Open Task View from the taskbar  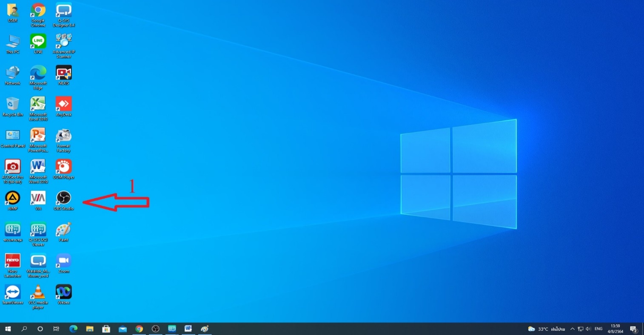57,329
